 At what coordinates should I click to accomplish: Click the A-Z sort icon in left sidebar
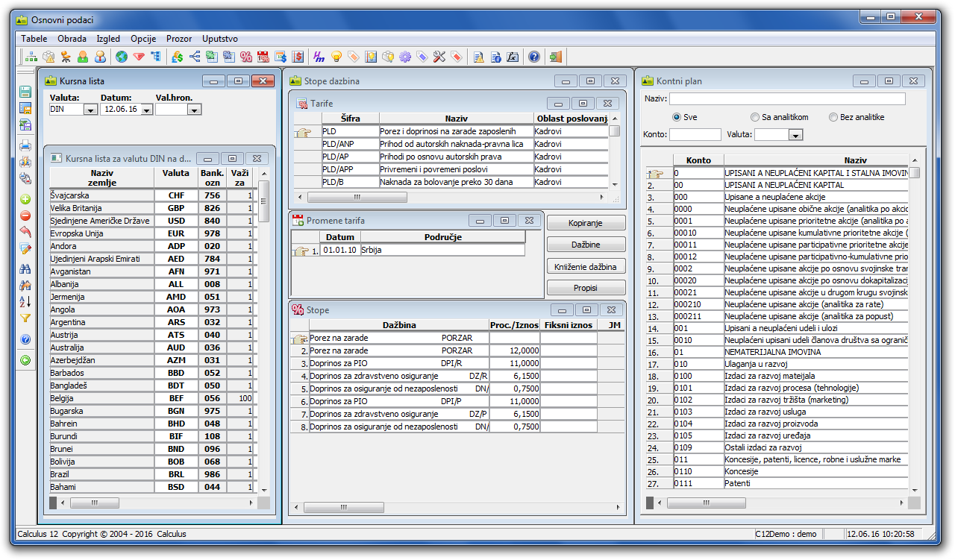pos(25,301)
